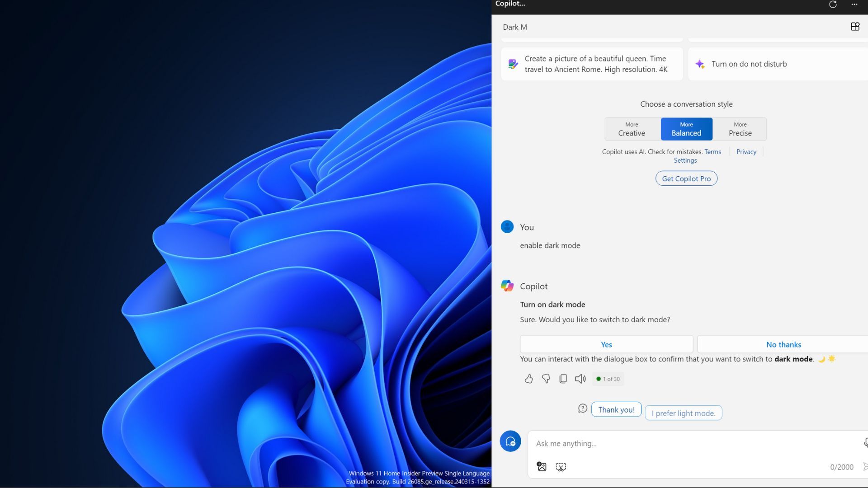Click the Get Copilot Pro button
The width and height of the screenshot is (868, 488).
tap(686, 178)
